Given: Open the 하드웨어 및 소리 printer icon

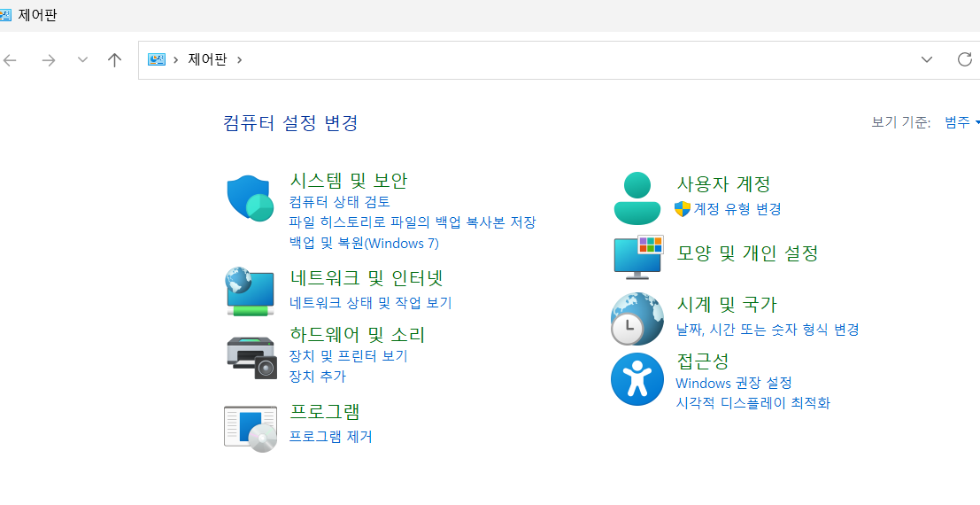Looking at the screenshot, I should pos(251,357).
